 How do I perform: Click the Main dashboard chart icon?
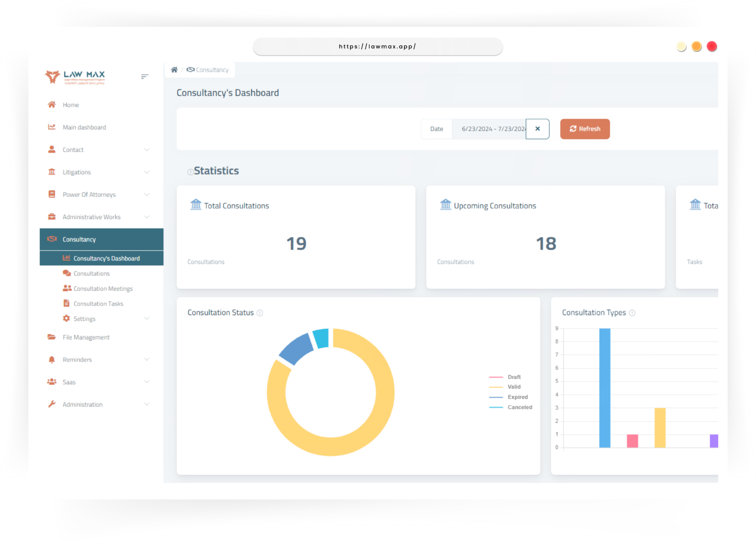click(52, 127)
